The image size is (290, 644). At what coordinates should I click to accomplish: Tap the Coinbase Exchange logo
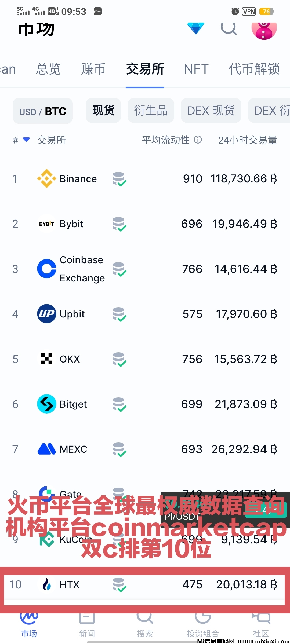(x=47, y=269)
